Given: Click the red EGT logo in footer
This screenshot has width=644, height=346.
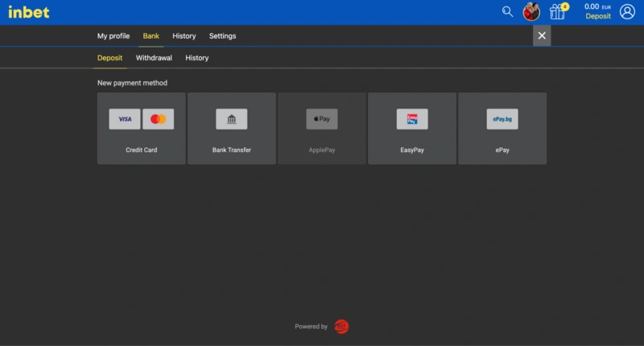Looking at the screenshot, I should coord(341,327).
